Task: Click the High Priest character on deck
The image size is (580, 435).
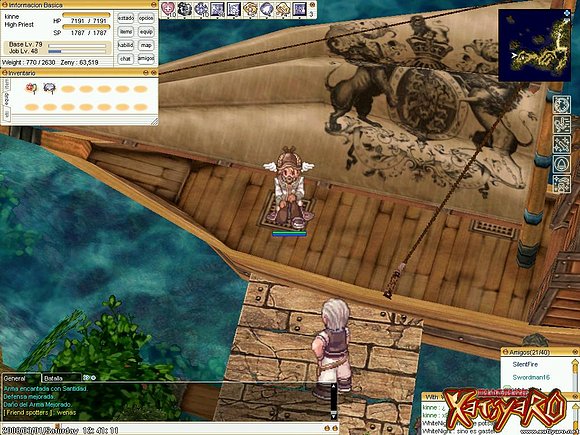Action: tap(290, 189)
